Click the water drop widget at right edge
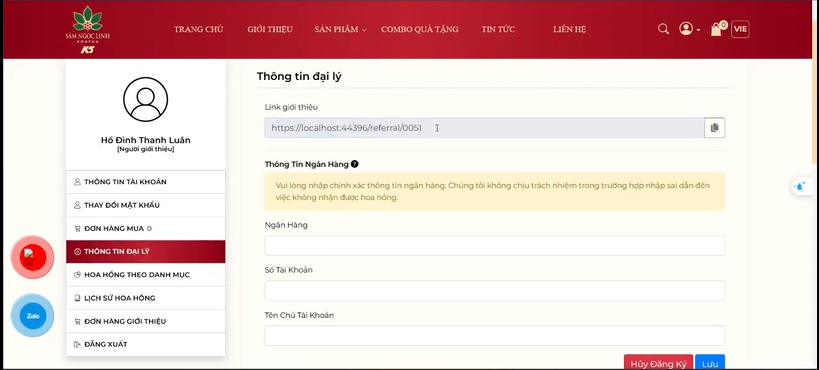 (x=800, y=186)
